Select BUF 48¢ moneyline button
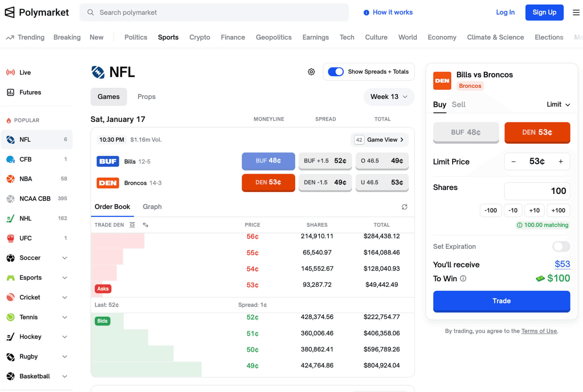 pos(268,161)
